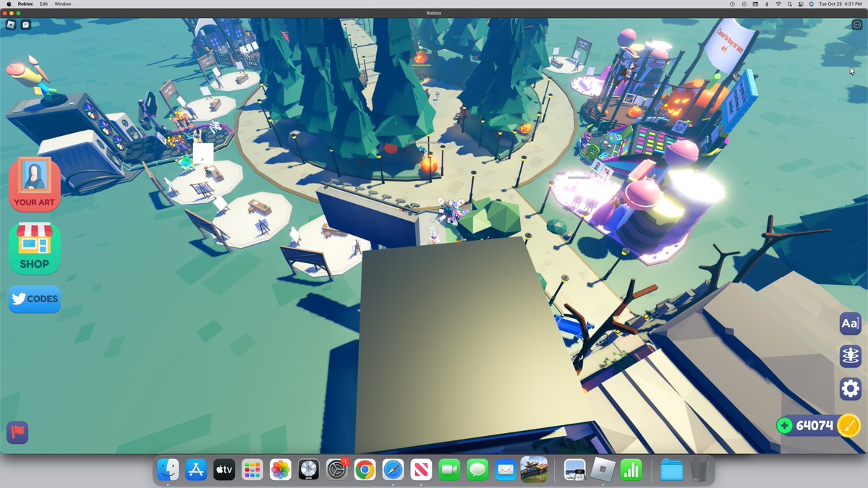
Task: Open Apple TV from the dock
Action: [224, 470]
